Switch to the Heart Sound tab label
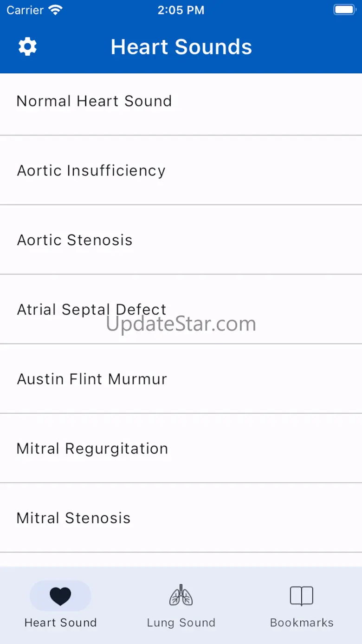 pos(60,623)
